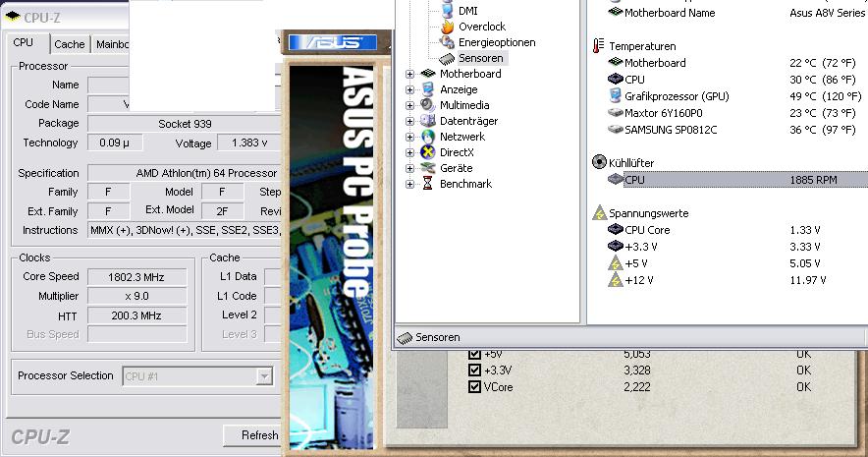Click the Motherboard tree node icon
868x457 pixels.
(428, 74)
